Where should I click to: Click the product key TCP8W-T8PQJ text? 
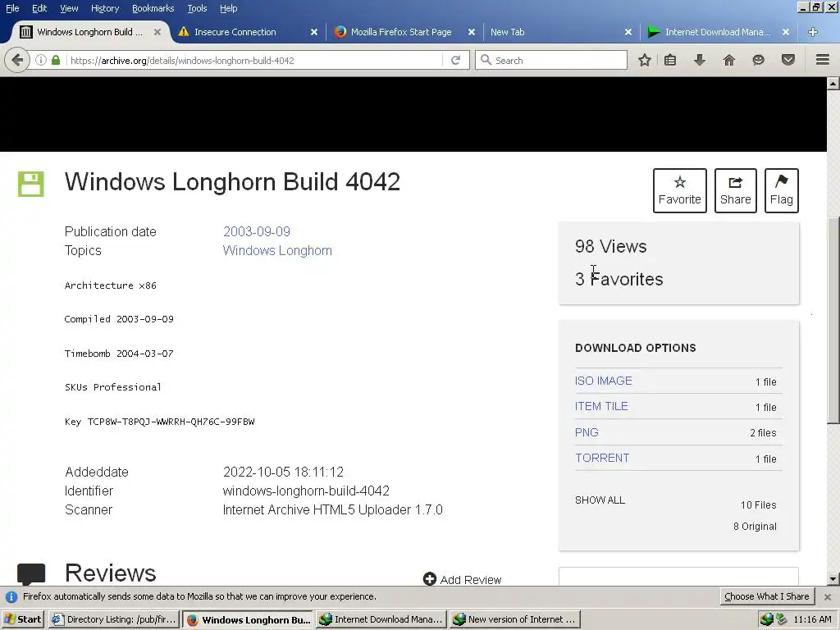tap(171, 422)
